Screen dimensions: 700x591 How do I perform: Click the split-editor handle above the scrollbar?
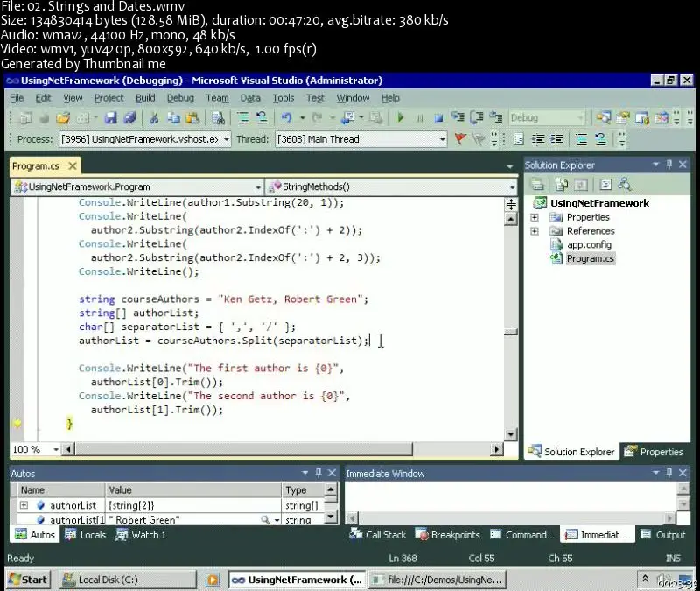coord(511,205)
